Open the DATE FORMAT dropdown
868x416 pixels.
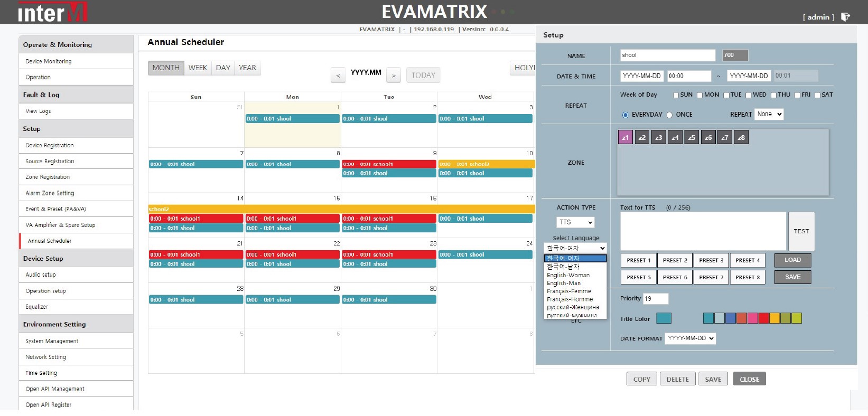tap(690, 338)
